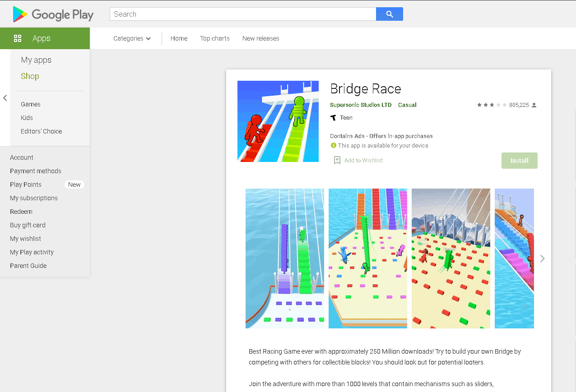Click the Apps grid icon
The height and width of the screenshot is (392, 576).
coord(18,38)
